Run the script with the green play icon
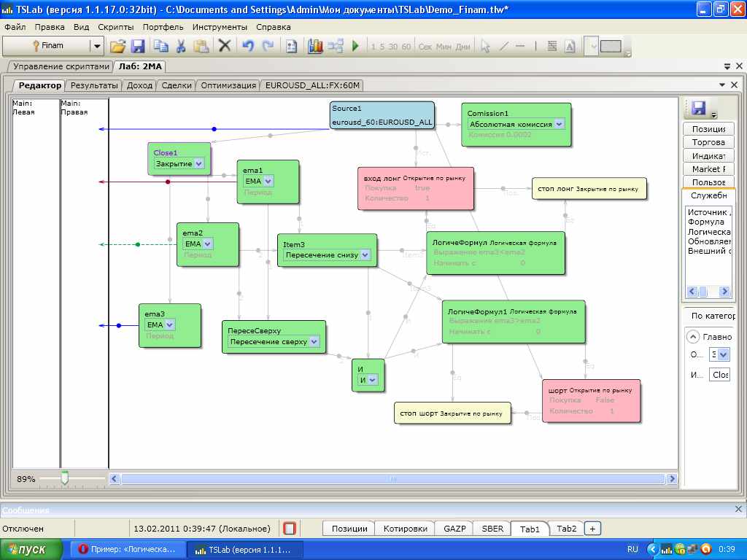 (355, 46)
